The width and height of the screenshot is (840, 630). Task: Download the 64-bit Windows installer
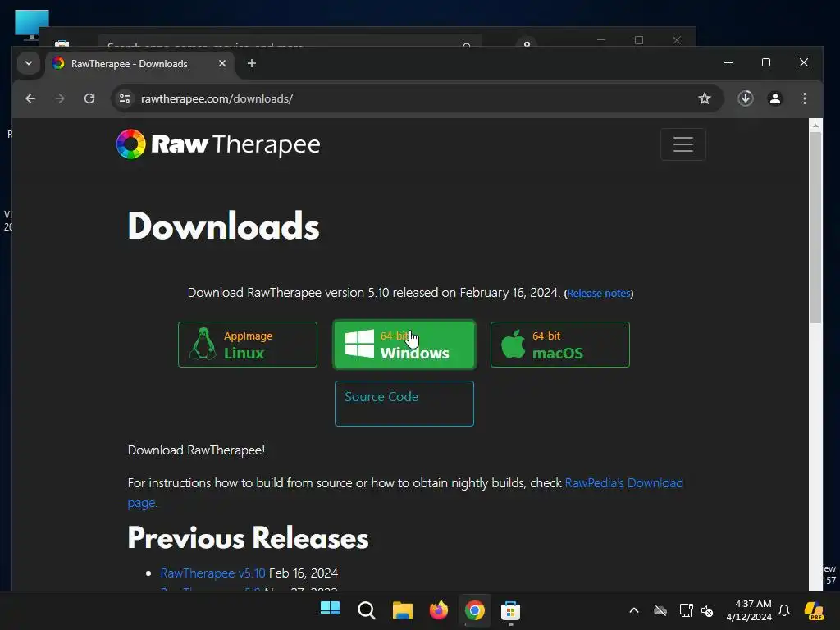404,345
